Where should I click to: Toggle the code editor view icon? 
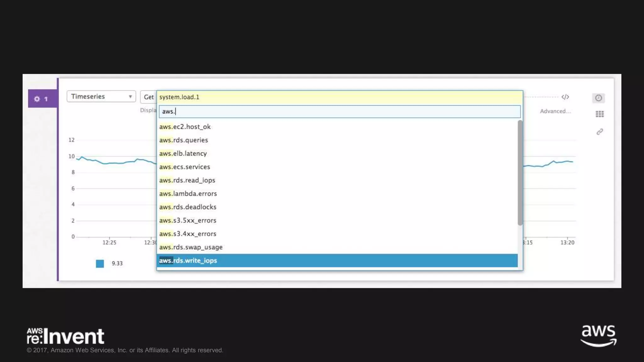565,97
